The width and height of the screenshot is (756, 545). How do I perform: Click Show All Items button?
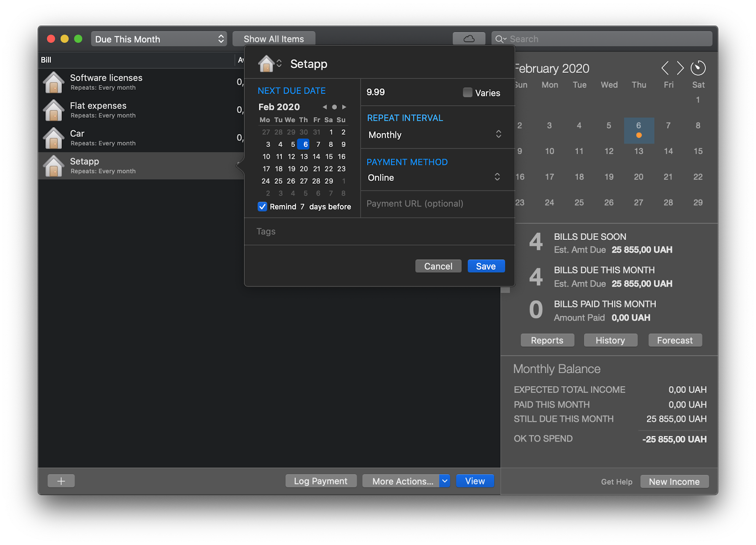pyautogui.click(x=274, y=39)
